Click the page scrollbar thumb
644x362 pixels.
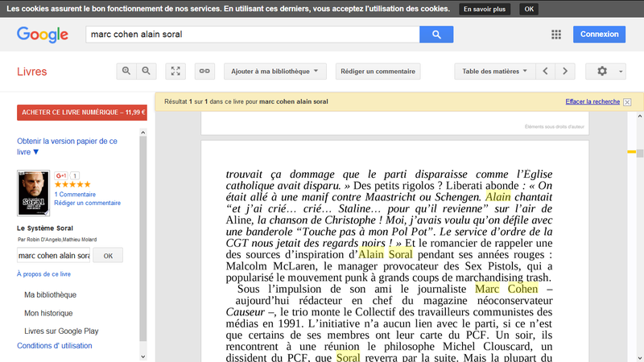pos(640,154)
